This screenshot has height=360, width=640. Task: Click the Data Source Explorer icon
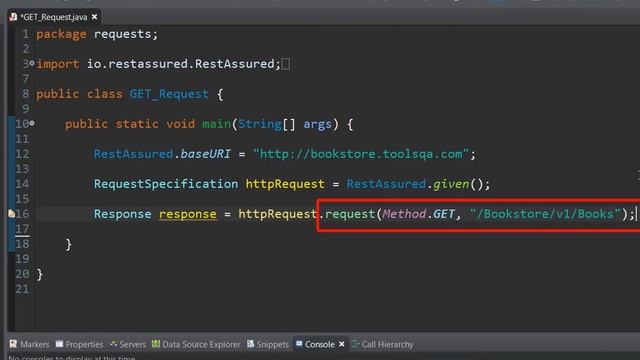tap(156, 344)
